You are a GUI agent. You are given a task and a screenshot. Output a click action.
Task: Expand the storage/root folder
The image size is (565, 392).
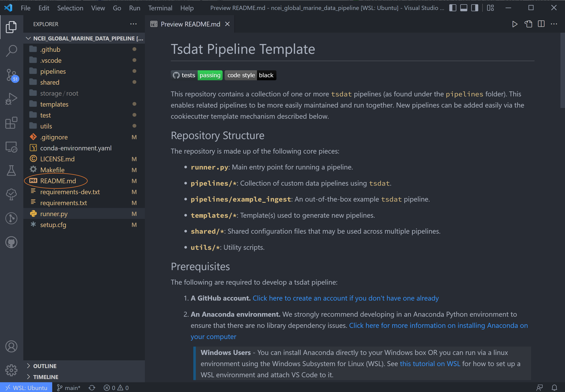coord(84,93)
